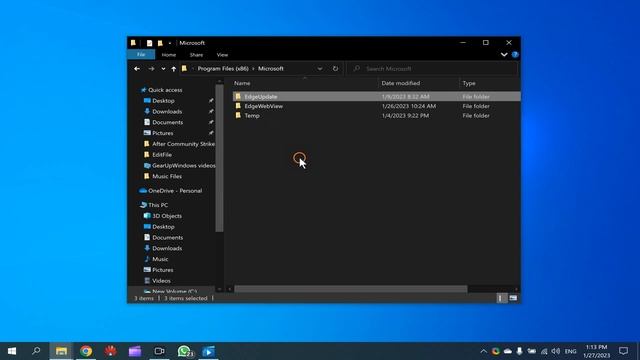Open Google Chrome from the taskbar
Image resolution: width=640 pixels, height=360 pixels.
[x=86, y=351]
